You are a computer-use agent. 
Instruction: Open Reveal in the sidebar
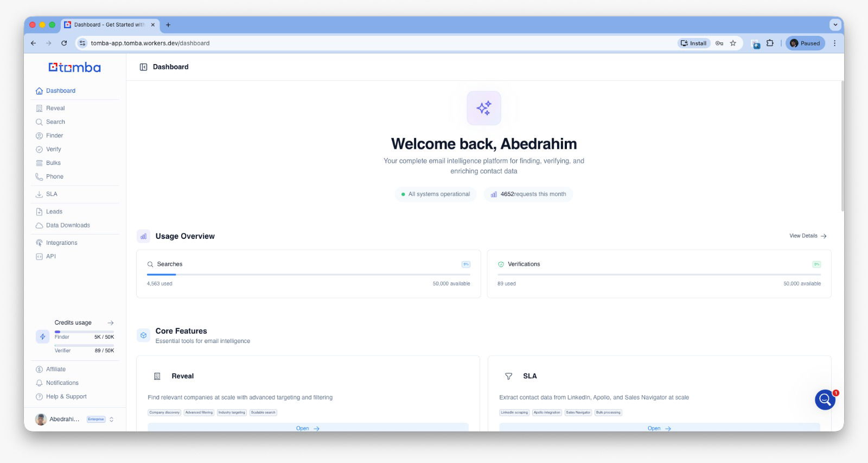coord(55,108)
